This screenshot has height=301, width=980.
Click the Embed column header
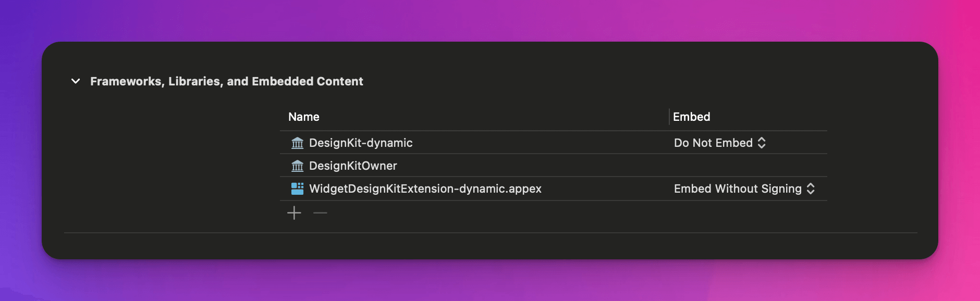[x=692, y=117]
